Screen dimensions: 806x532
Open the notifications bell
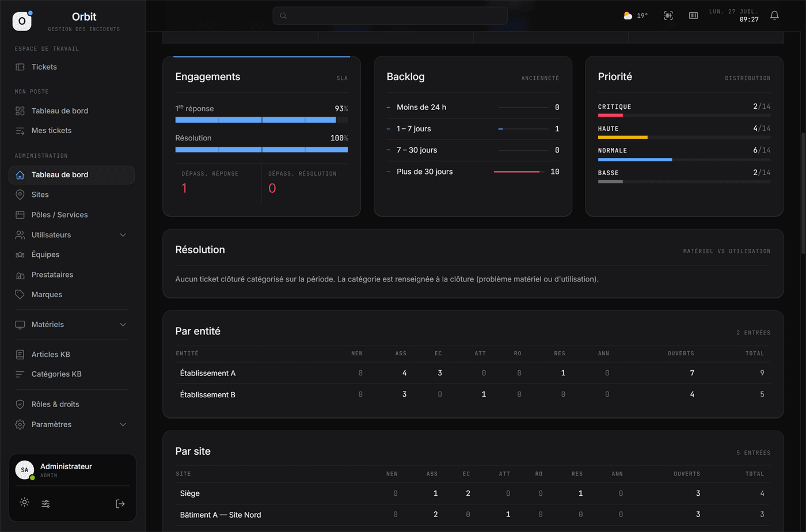774,16
